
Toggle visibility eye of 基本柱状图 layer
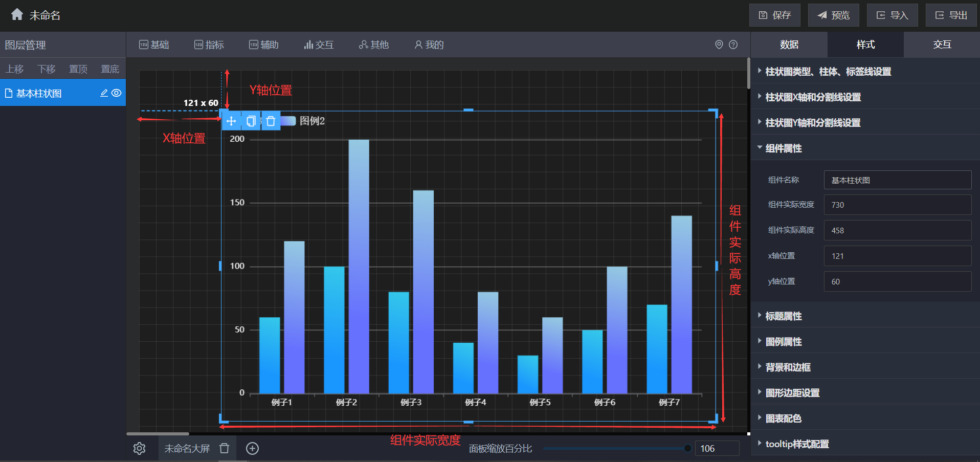click(x=117, y=93)
